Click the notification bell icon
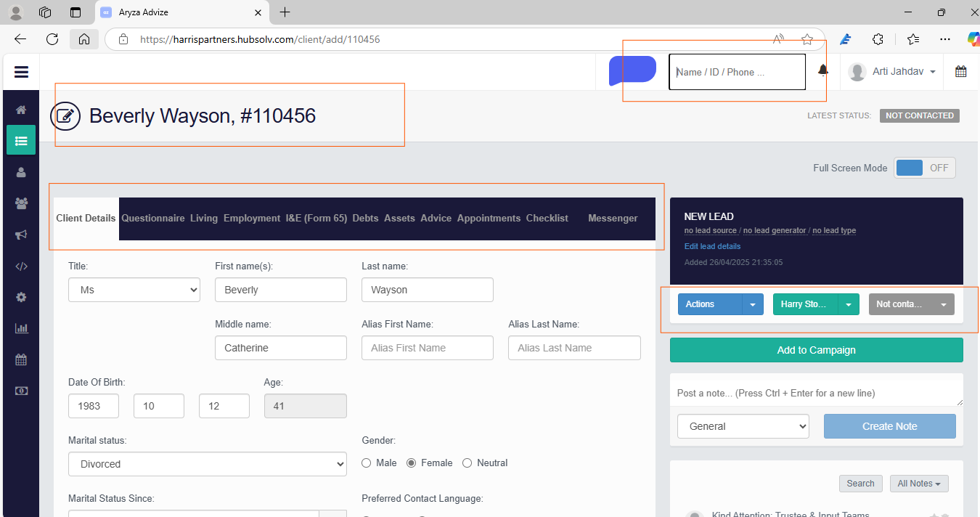980x517 pixels. (x=822, y=70)
